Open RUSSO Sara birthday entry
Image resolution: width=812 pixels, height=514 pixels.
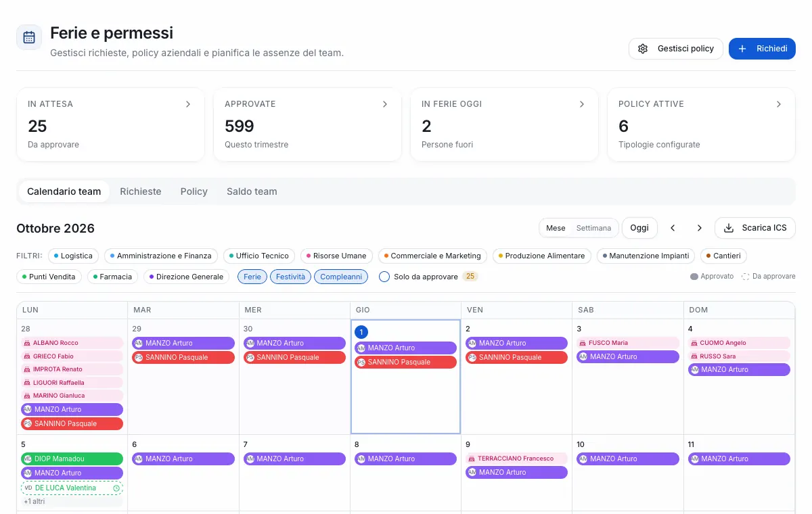739,356
